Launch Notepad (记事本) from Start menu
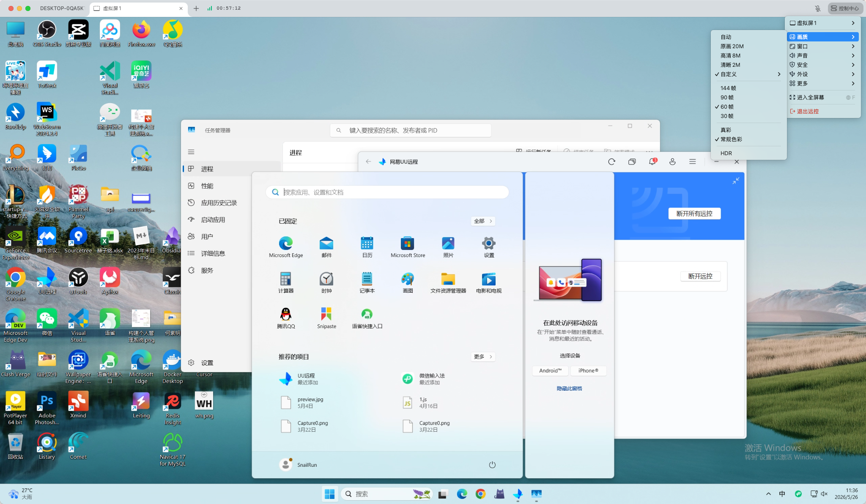This screenshot has height=504, width=866. (x=367, y=282)
